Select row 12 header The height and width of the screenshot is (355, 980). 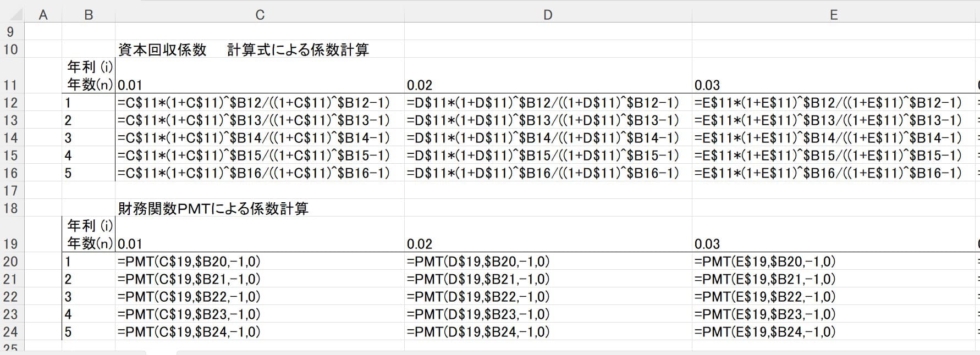coord(11,103)
